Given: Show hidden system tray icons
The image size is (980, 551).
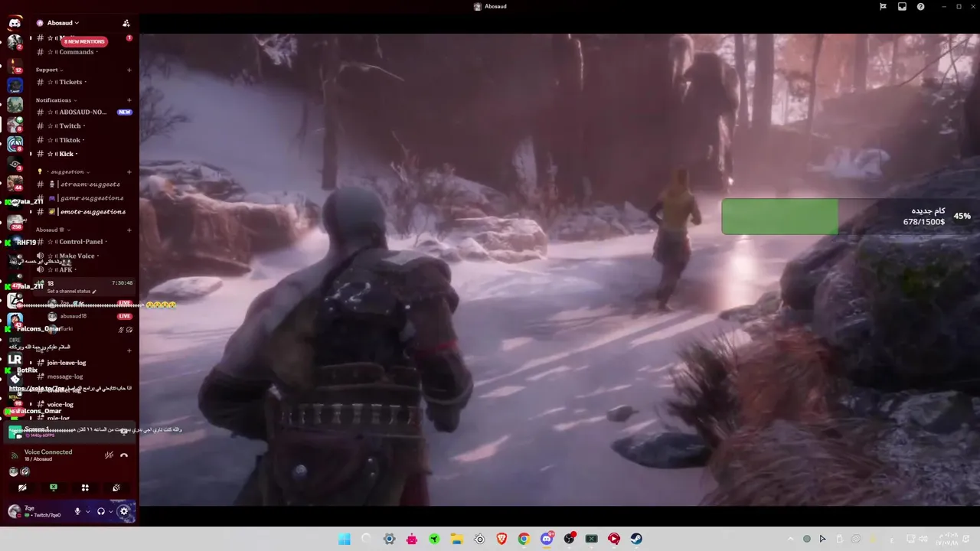Looking at the screenshot, I should 791,539.
